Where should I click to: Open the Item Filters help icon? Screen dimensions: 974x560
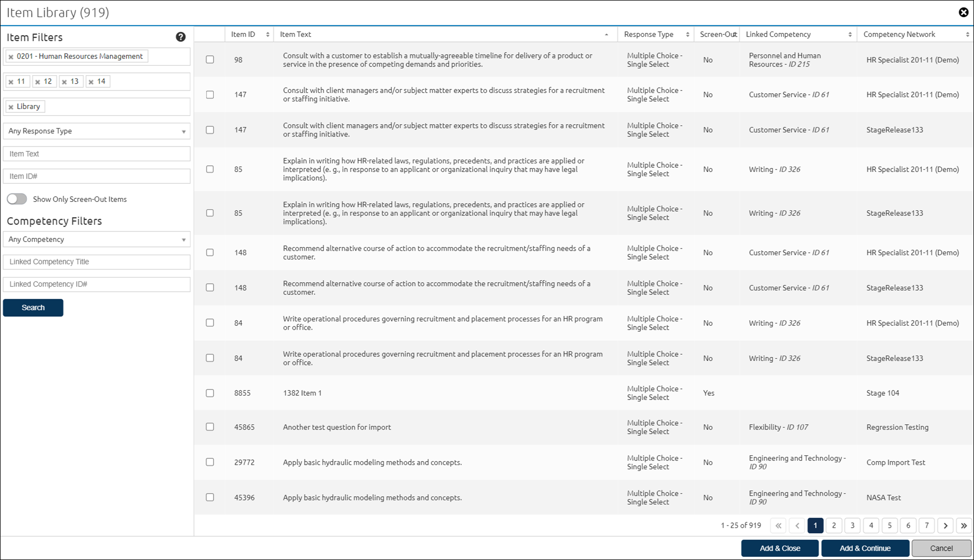(180, 37)
